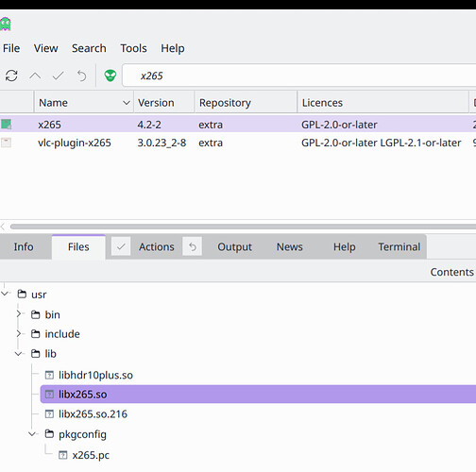Expand the bin folder
The image size is (476, 472).
click(19, 314)
